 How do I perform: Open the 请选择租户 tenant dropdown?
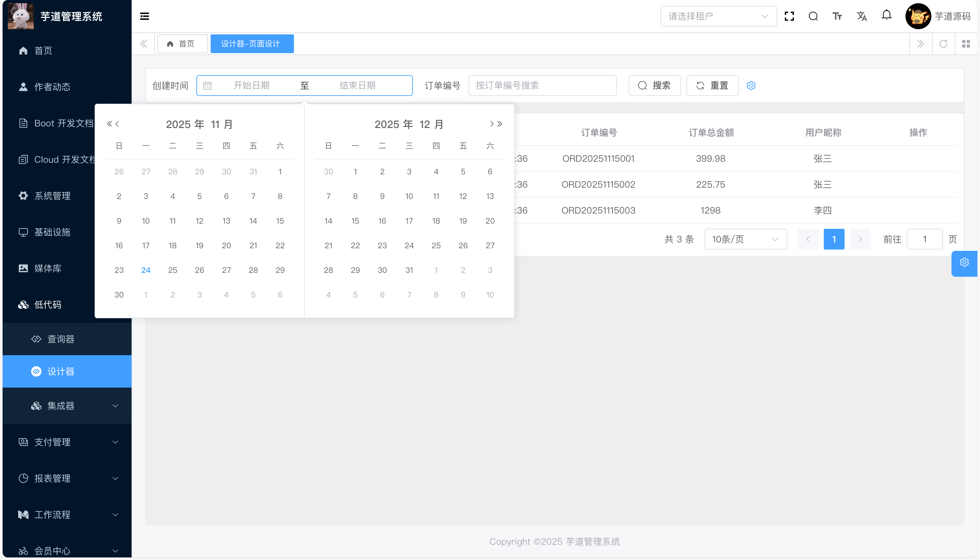(x=718, y=16)
